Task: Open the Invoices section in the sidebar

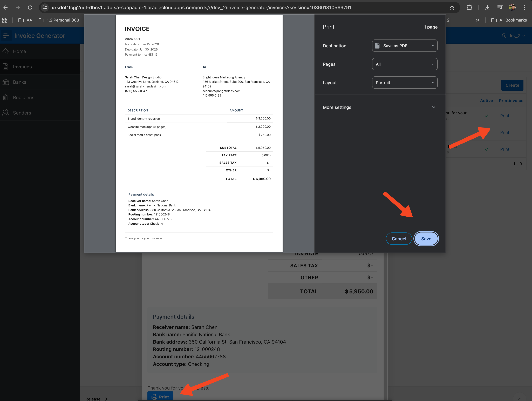Action: [22, 67]
